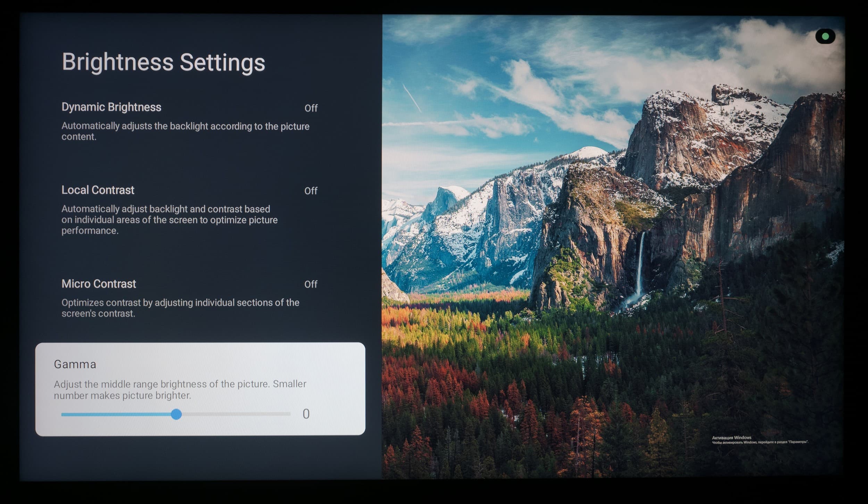Click the Brightness Settings heading
The image size is (868, 504).
163,63
